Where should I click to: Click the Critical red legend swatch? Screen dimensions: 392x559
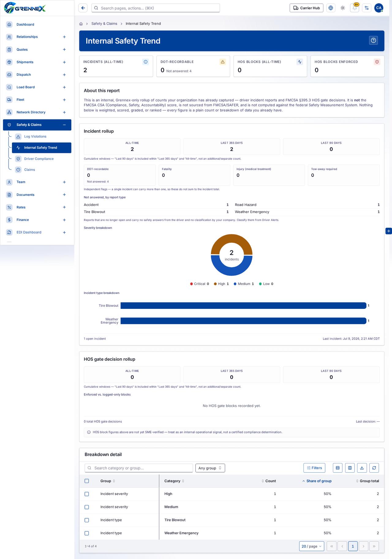point(191,284)
